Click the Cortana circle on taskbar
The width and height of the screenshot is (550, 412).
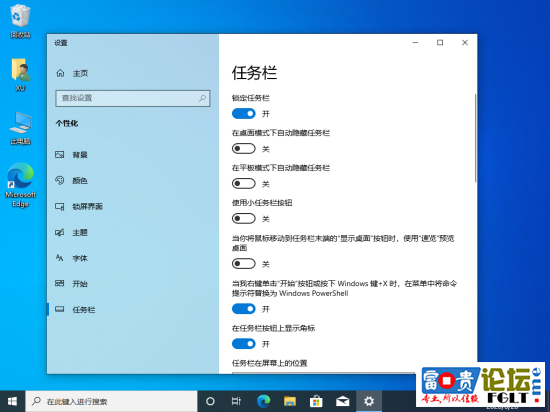(210, 401)
